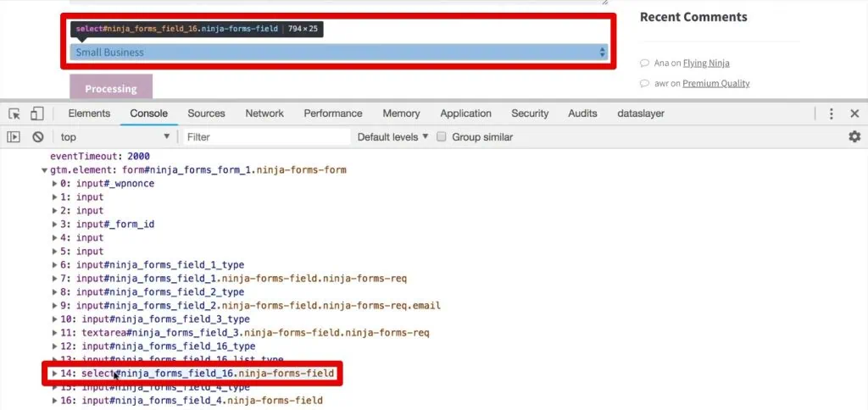The width and height of the screenshot is (868, 410).
Task: Click entry 8: input#ninja_forms_field_2_type
Action: tap(153, 292)
